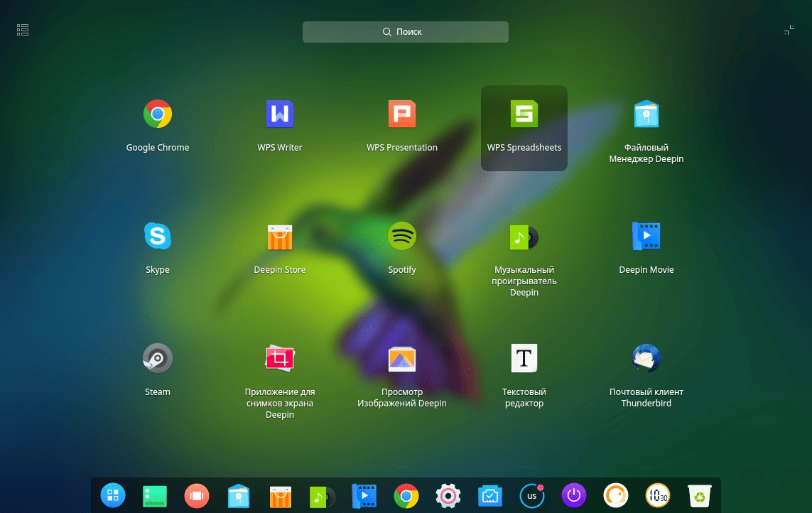Click the blue checkmark monitor dock icon
Screen dimensions: 812x513
pos(490,496)
